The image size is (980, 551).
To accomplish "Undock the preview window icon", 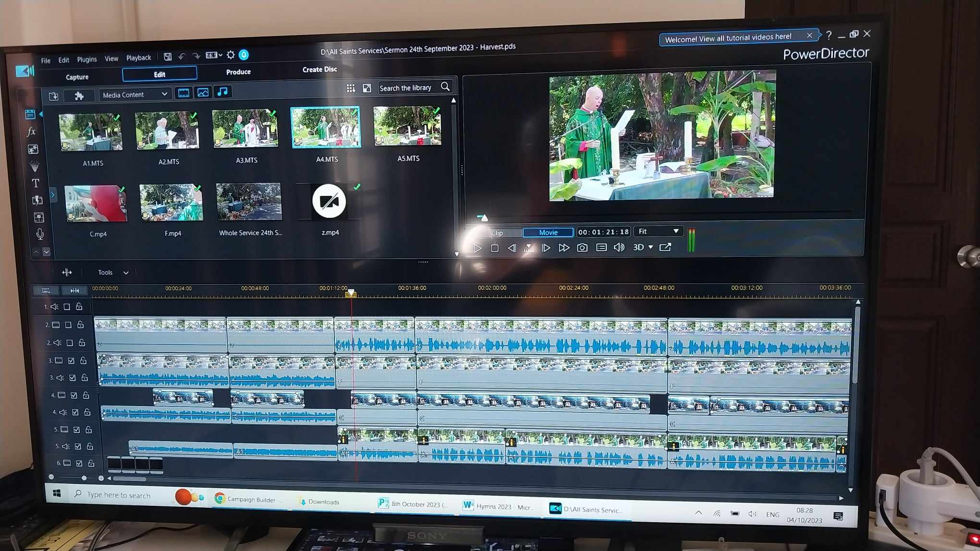I will (x=665, y=247).
